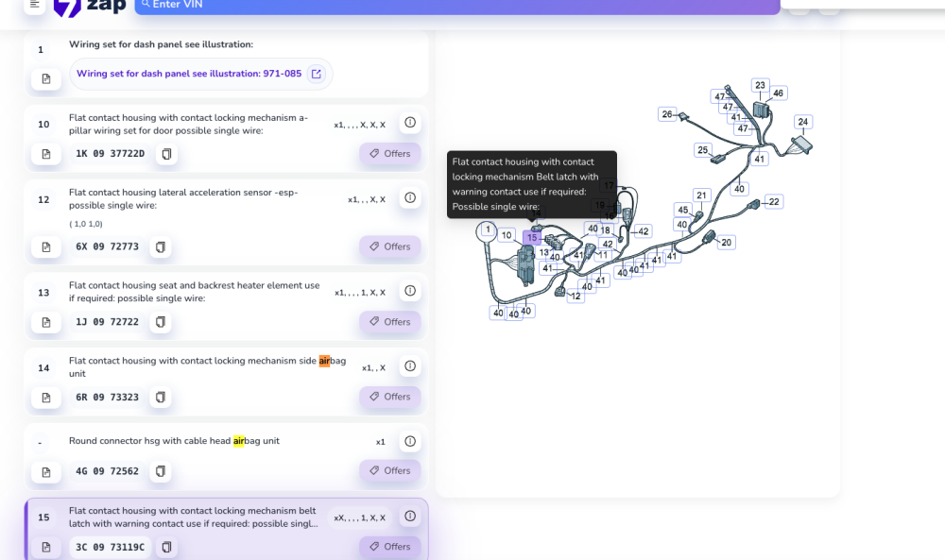Show info for item 10
This screenshot has width=945, height=560.
(x=410, y=122)
